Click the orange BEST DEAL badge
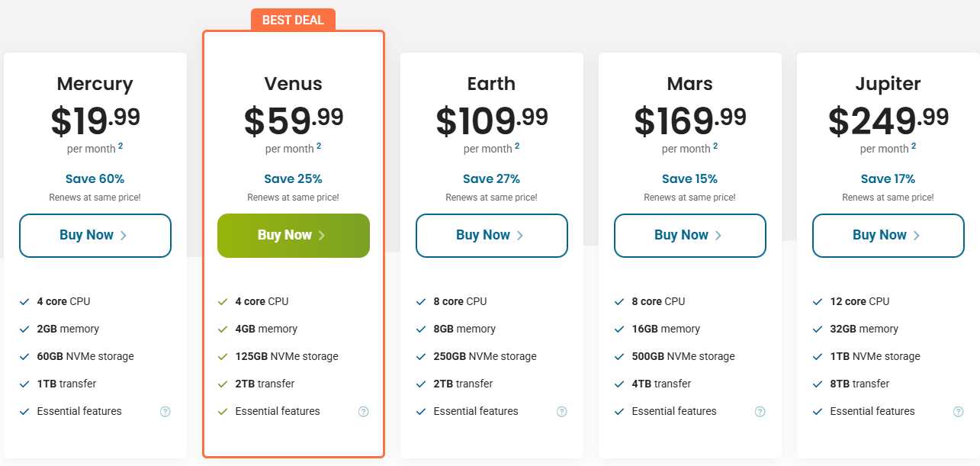Image resolution: width=980 pixels, height=466 pixels. tap(293, 21)
